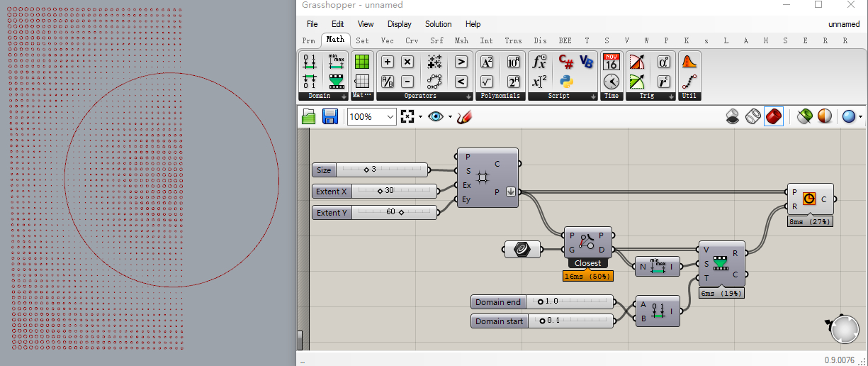Click the Extent Y slider knob
This screenshot has width=868, height=366.
coord(401,212)
